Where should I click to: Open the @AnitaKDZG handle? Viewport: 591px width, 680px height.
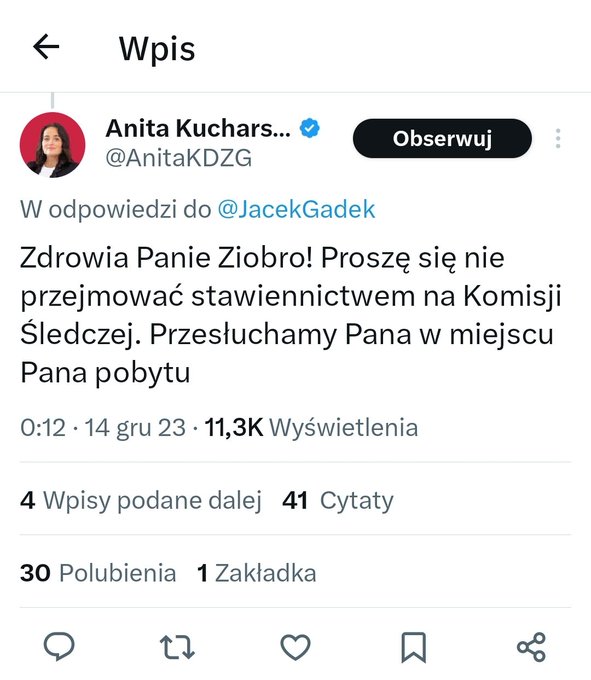[179, 157]
